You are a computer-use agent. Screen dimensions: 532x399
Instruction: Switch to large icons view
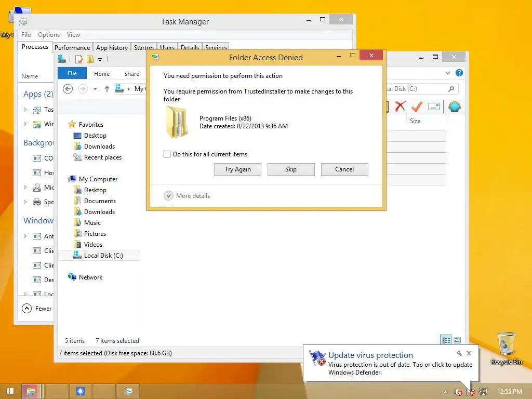457,340
